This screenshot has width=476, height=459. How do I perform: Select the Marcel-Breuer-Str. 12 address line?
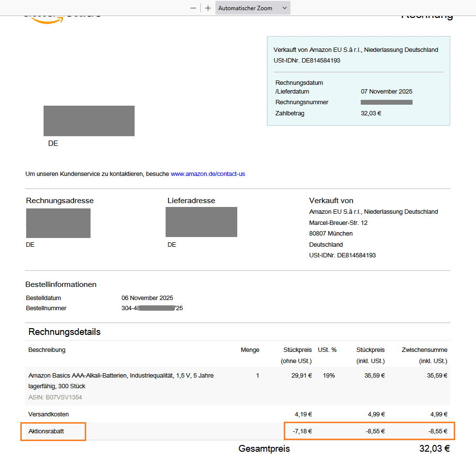pos(338,222)
